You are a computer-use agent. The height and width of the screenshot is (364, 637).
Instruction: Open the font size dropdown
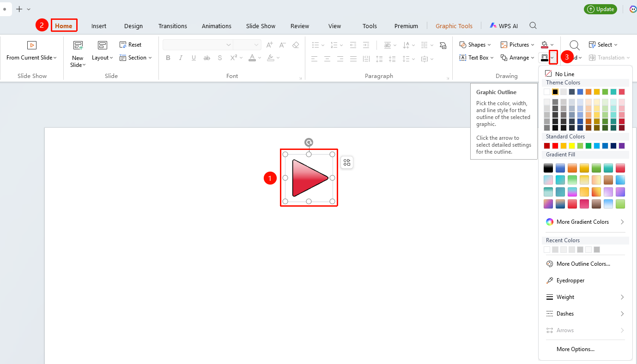[256, 45]
